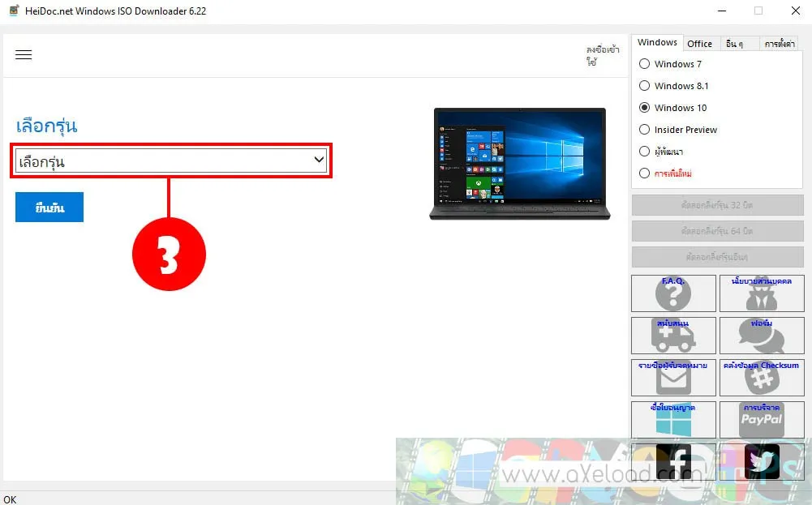Minimize the ISO Downloader window
This screenshot has height=505, width=812.
(722, 11)
